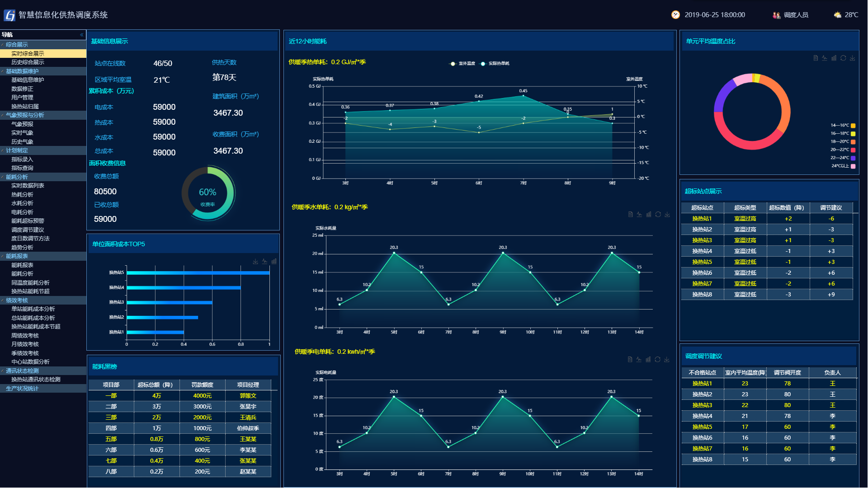The width and height of the screenshot is (868, 488).
Task: Click 换热站1 row in 超标站点展示 table
Action: 767,219
